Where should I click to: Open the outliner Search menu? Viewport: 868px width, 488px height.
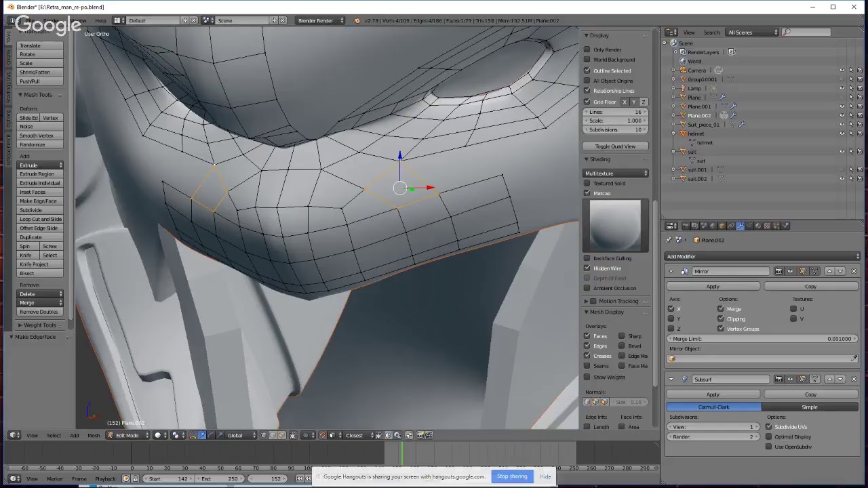point(711,33)
